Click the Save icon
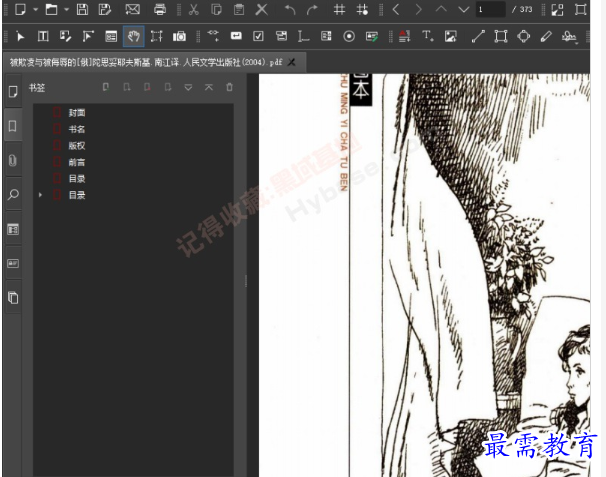The height and width of the screenshot is (477, 606). (82, 9)
